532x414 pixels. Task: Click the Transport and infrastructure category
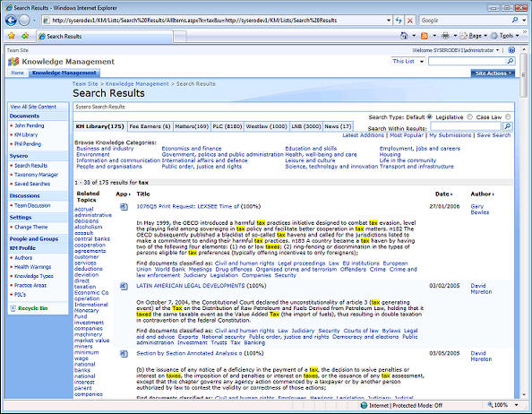pos(416,167)
